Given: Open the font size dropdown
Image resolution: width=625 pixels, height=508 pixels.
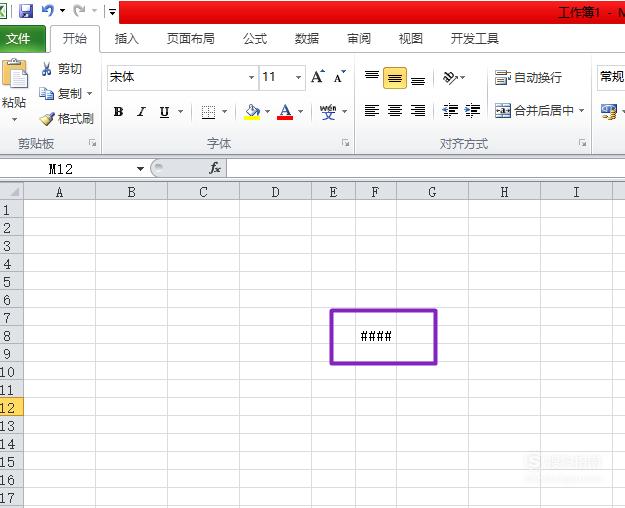Looking at the screenshot, I should pyautogui.click(x=298, y=77).
